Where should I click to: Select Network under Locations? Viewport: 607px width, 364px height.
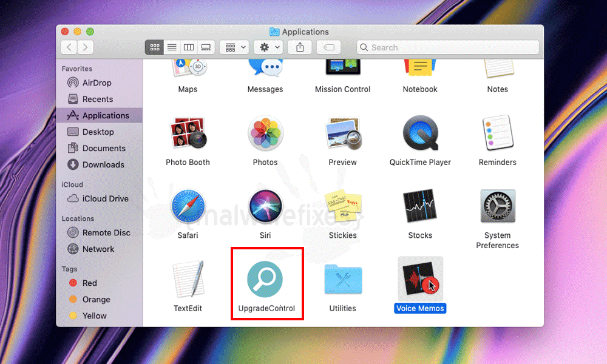click(x=99, y=249)
